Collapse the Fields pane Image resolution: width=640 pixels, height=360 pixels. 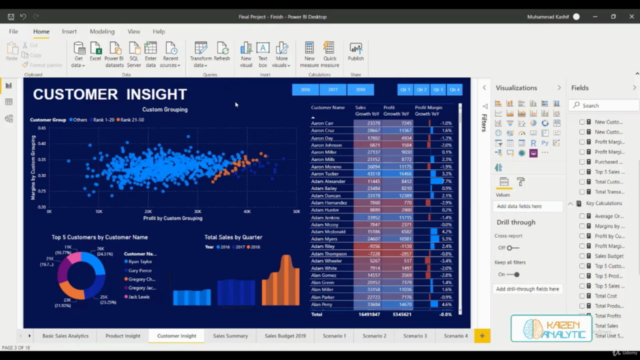pos(634,88)
